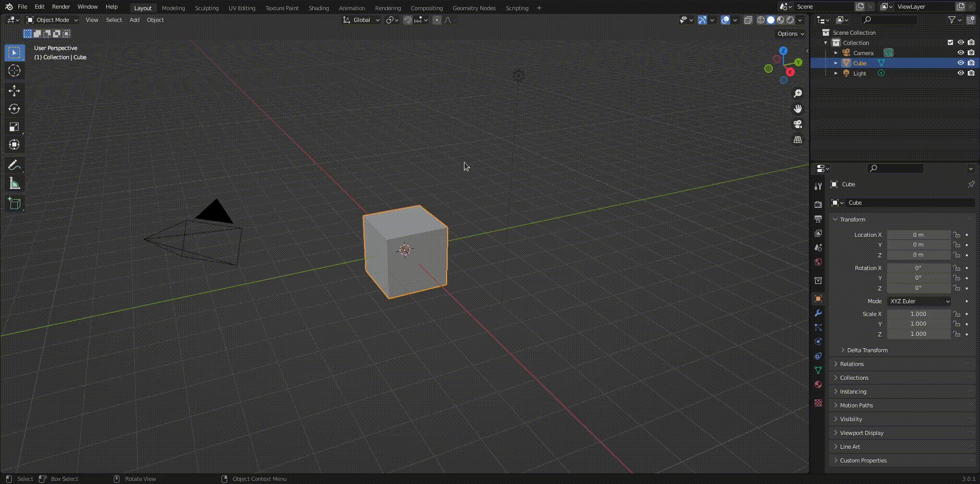Open the Render menu
The image size is (980, 484).
pyautogui.click(x=61, y=7)
